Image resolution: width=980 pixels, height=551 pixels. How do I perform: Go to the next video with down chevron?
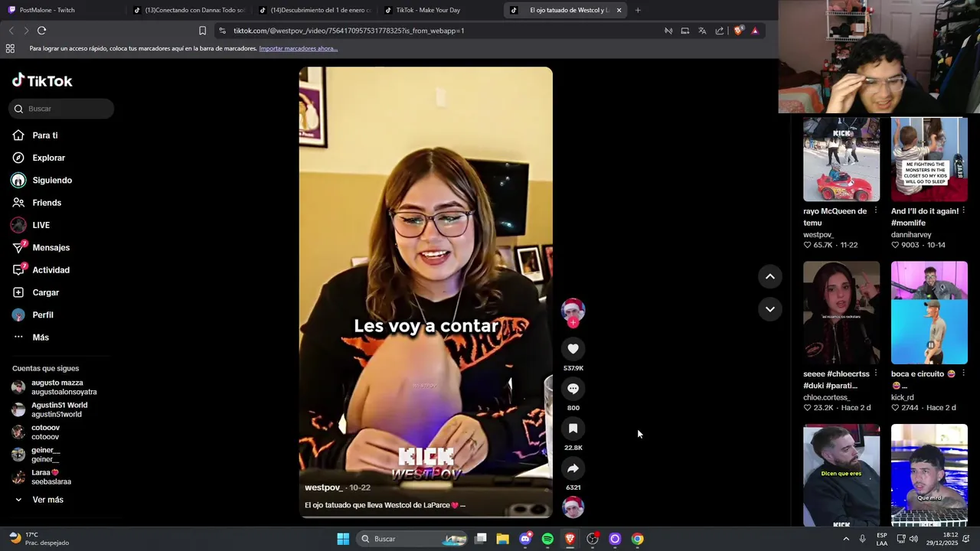coord(770,309)
